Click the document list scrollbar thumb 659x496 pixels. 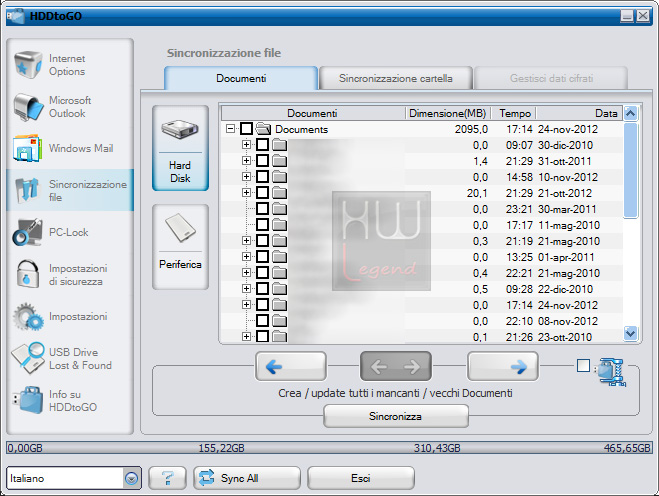click(x=630, y=170)
